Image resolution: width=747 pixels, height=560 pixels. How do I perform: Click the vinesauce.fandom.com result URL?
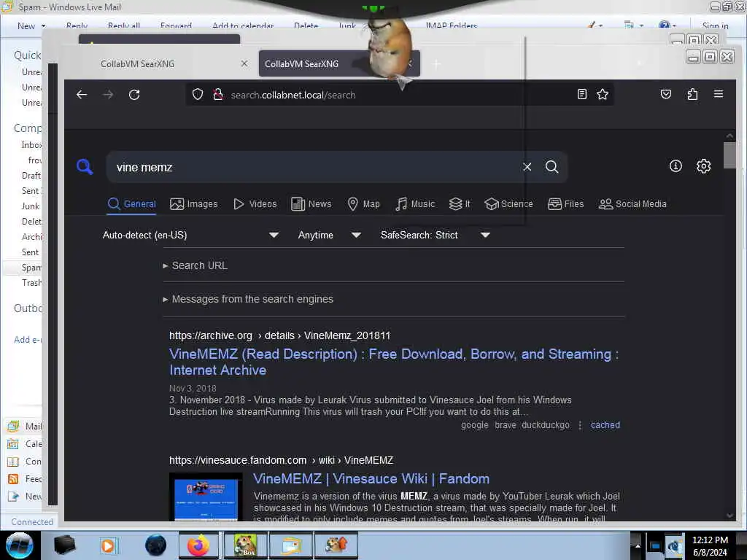coord(281,460)
